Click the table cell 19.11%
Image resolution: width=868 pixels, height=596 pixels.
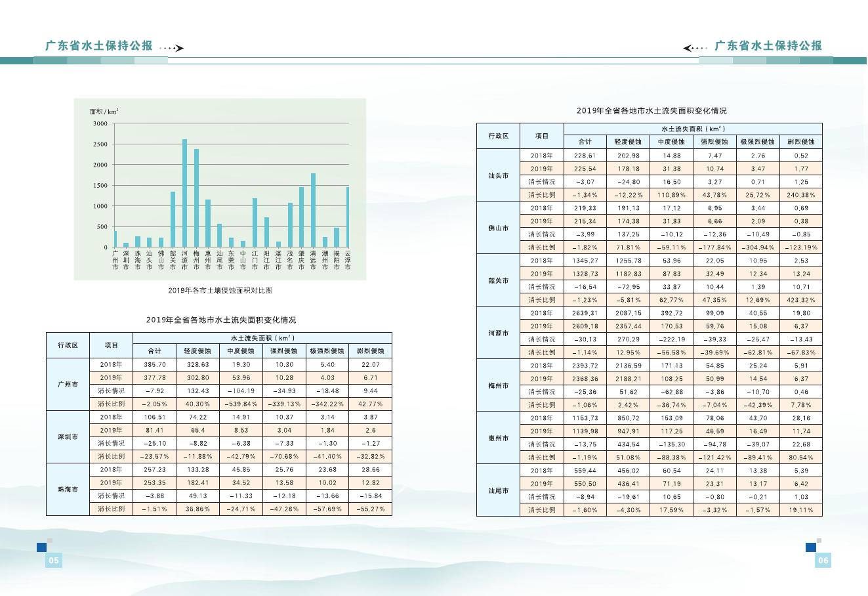pos(801,510)
